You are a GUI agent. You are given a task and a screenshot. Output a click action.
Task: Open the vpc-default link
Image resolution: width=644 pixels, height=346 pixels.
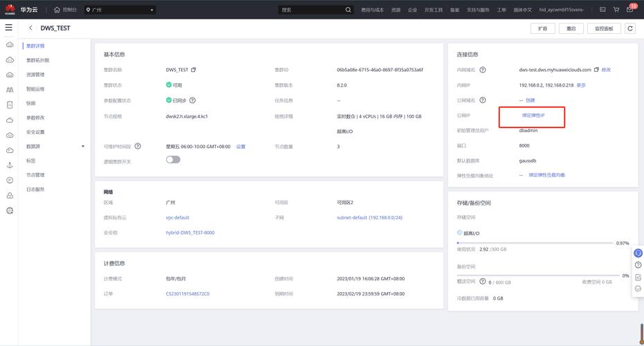coord(177,218)
